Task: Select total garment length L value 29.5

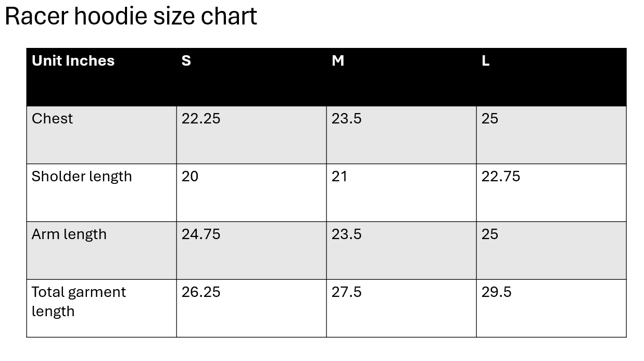Action: click(x=497, y=292)
